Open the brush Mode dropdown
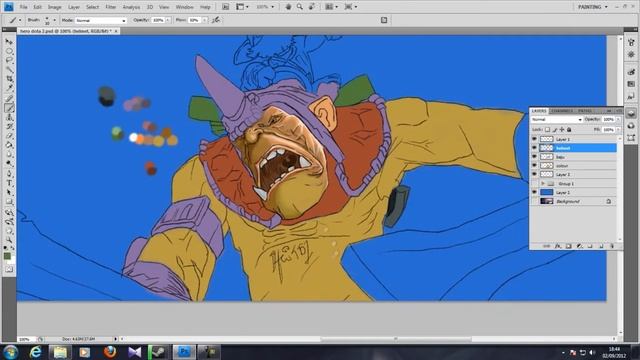The image size is (640, 360). click(101, 20)
